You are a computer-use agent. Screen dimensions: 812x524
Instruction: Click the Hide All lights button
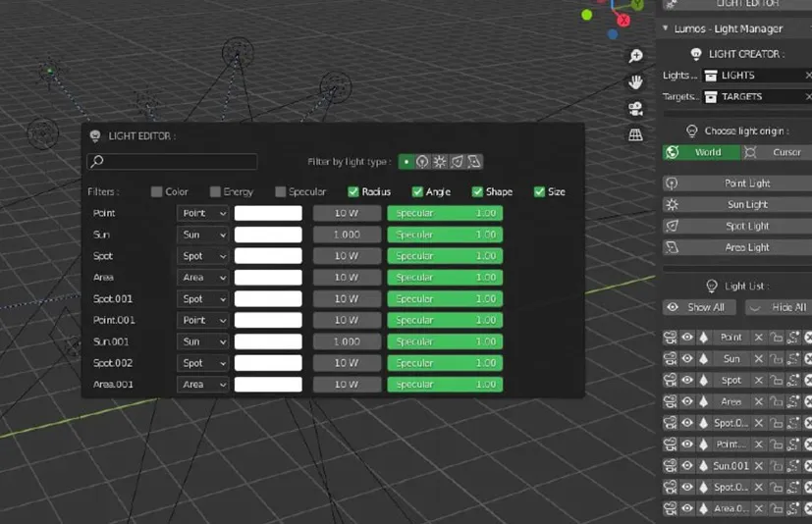click(779, 307)
